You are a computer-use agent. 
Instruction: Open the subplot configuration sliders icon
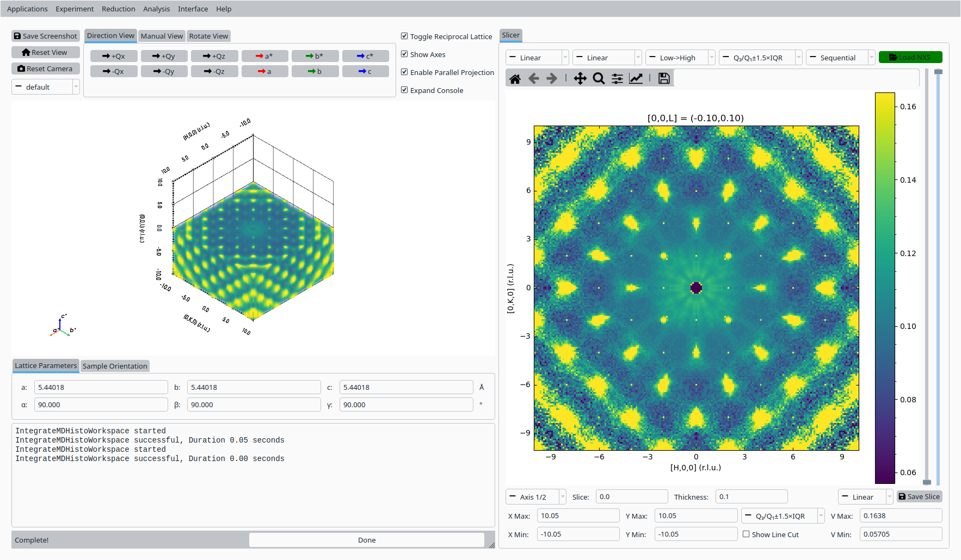[617, 79]
